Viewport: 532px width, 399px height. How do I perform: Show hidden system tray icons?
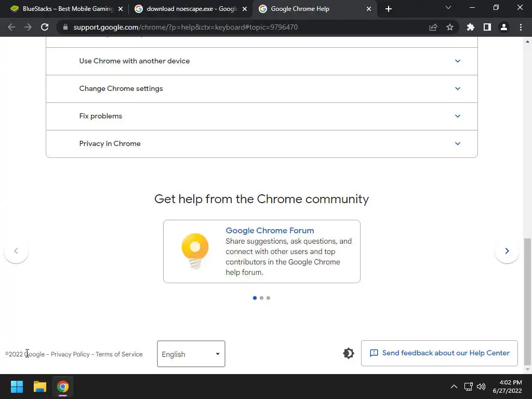pos(454,387)
